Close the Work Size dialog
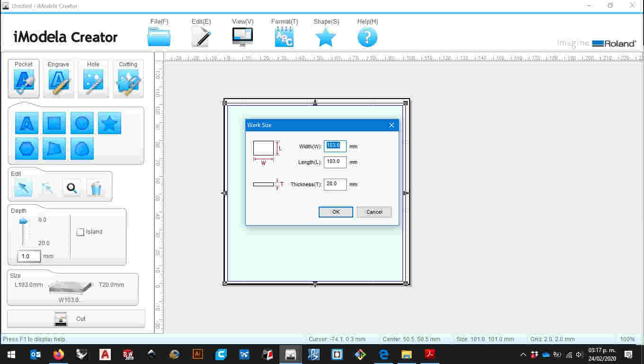Viewport: 644px width, 364px height. tap(392, 125)
